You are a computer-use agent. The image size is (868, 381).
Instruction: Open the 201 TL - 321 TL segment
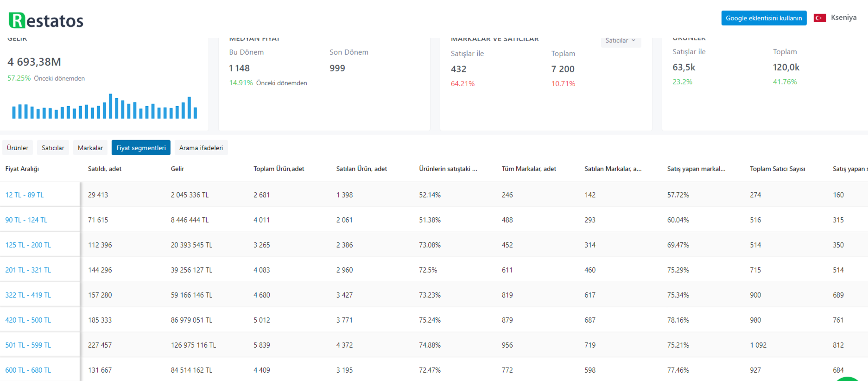coord(28,270)
